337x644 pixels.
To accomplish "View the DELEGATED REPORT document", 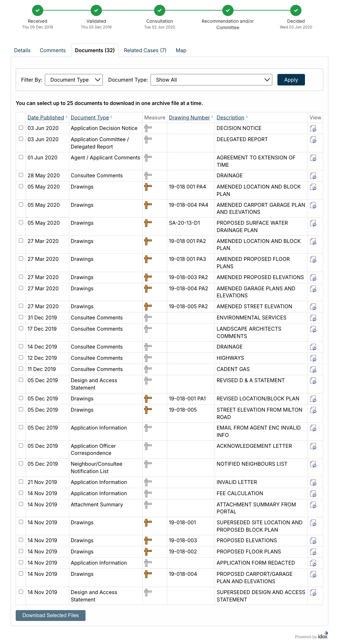I will click(x=313, y=140).
